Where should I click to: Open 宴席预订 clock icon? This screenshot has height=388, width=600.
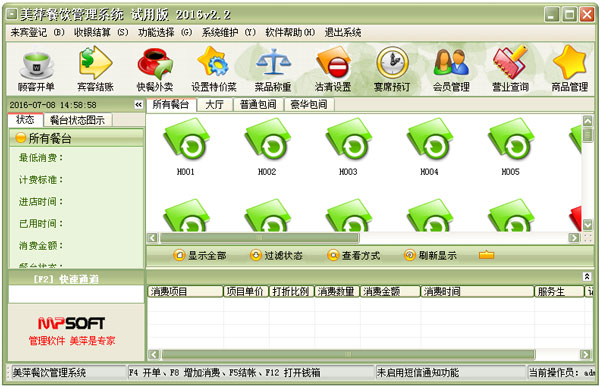click(392, 63)
